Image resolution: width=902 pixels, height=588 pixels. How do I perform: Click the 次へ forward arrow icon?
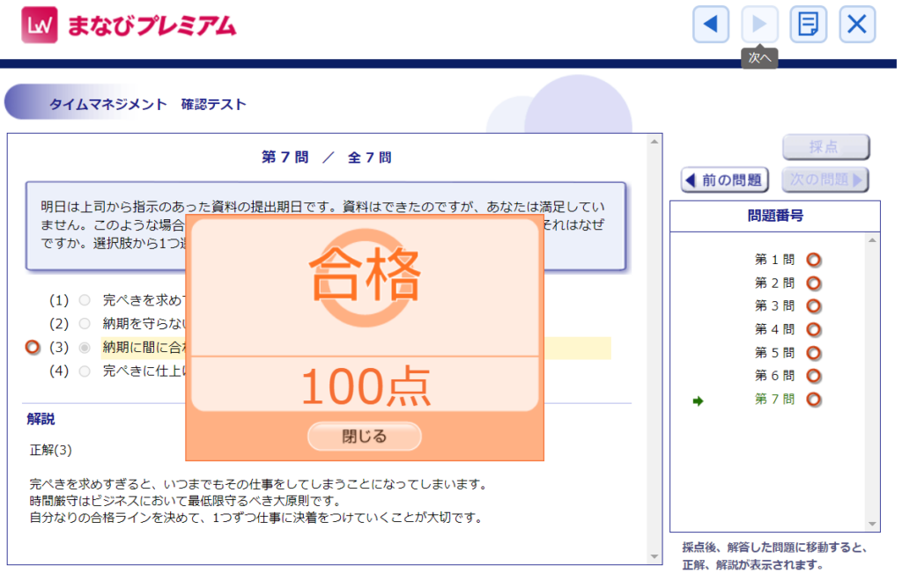(x=759, y=24)
